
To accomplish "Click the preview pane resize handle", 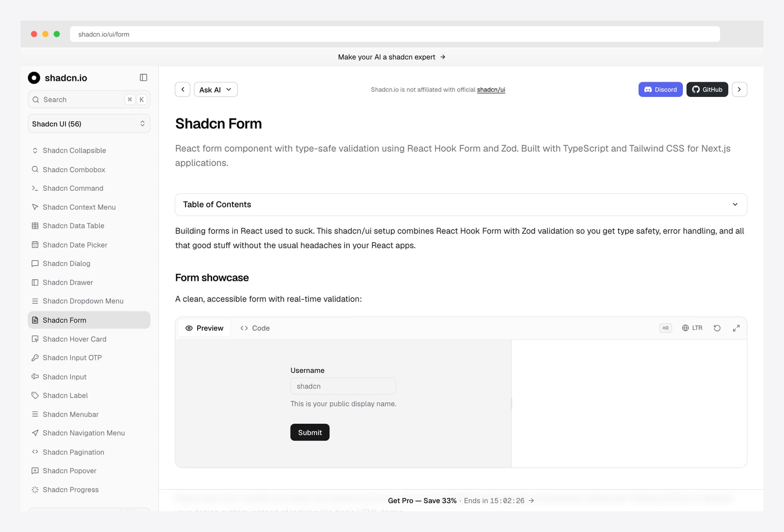I will click(x=511, y=404).
